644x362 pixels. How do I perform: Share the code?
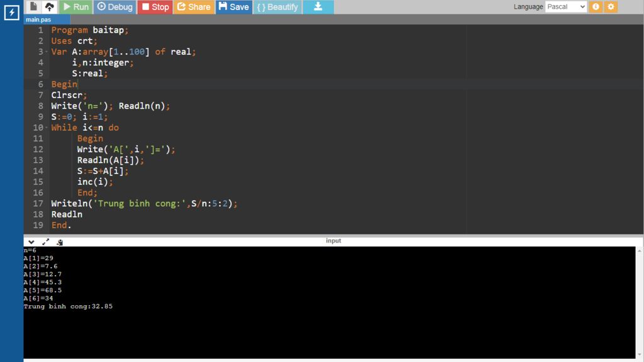(194, 6)
